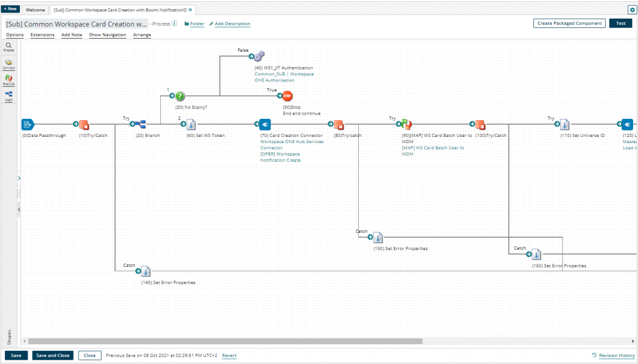Click the 'End and continue' label under Stop
Image resolution: width=638 pixels, height=364 pixels.
pyautogui.click(x=302, y=114)
